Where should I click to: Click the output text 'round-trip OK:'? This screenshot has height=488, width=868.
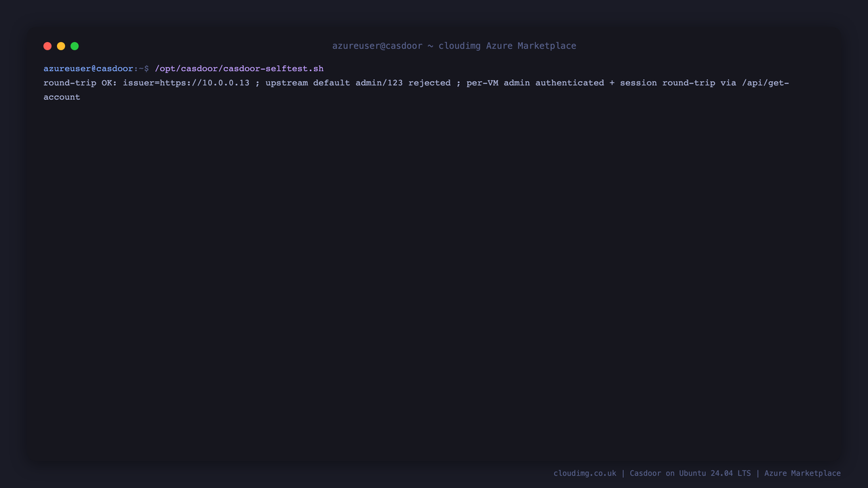(81, 83)
